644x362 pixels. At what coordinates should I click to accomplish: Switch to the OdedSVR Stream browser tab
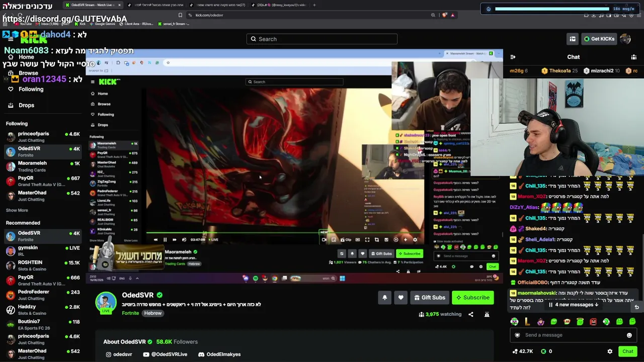(x=93, y=5)
